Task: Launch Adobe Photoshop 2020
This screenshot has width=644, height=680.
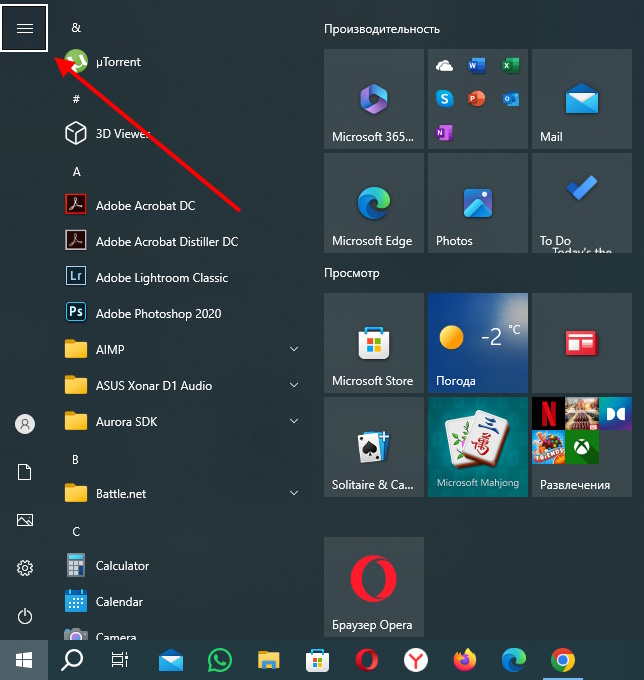Action: point(182,313)
